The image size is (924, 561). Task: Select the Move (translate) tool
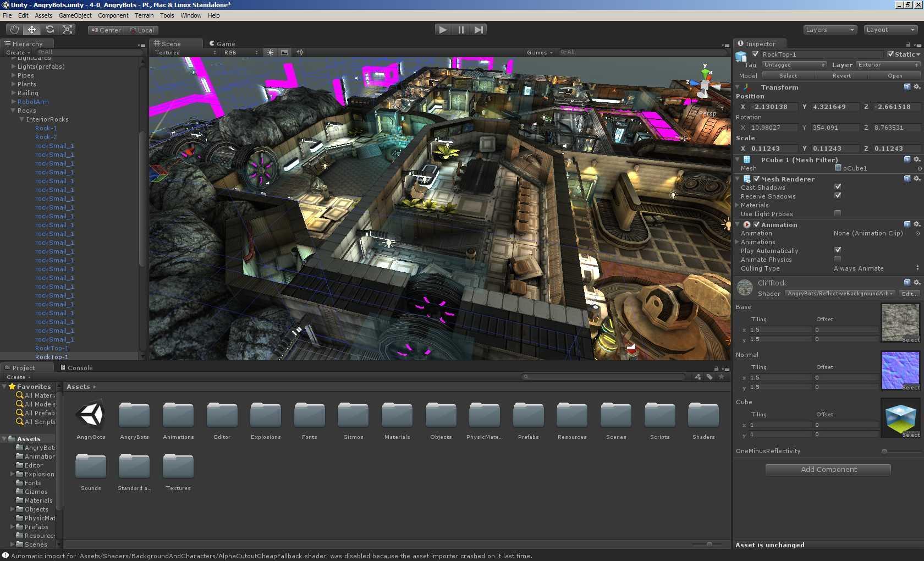pyautogui.click(x=32, y=30)
